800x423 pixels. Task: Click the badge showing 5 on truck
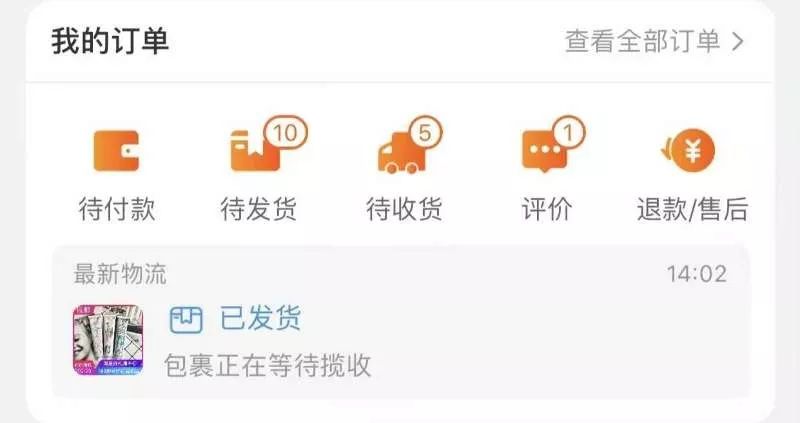pos(425,133)
